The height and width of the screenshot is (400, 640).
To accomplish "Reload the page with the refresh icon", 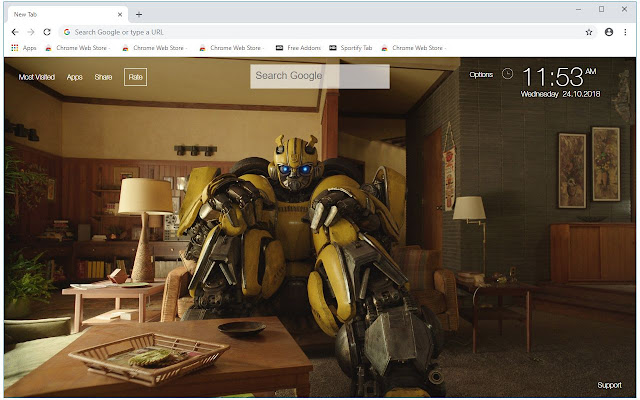I will tap(47, 32).
